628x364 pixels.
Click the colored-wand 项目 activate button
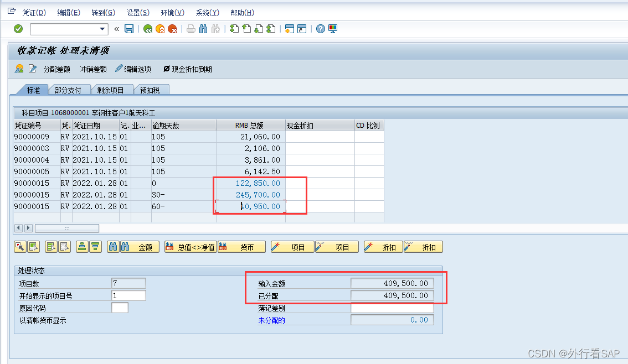293,247
